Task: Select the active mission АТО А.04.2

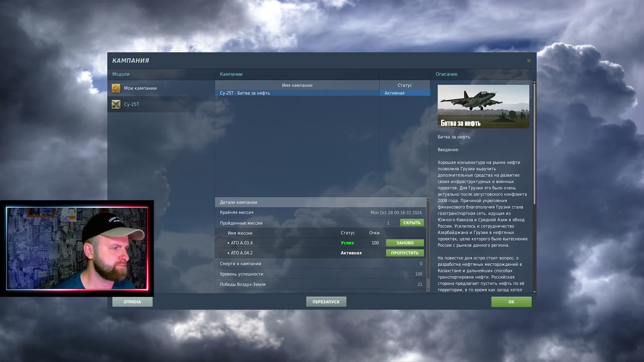Action: pyautogui.click(x=242, y=253)
